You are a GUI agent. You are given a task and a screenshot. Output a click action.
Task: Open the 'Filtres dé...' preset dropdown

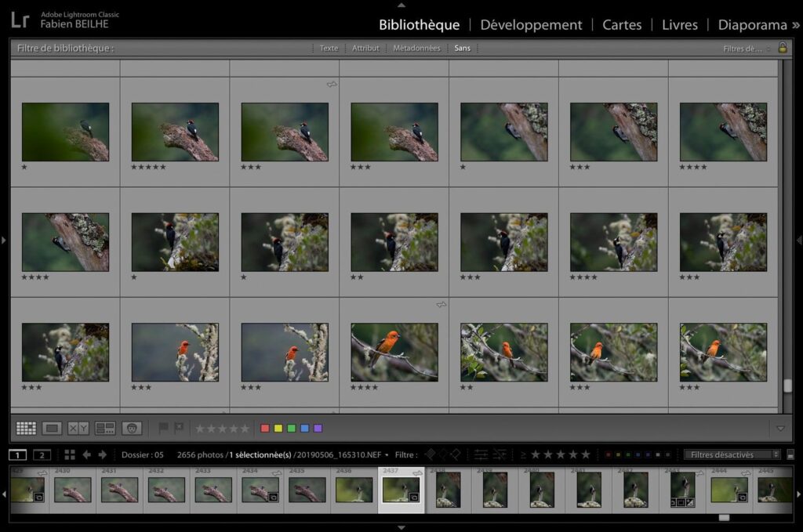tap(746, 49)
